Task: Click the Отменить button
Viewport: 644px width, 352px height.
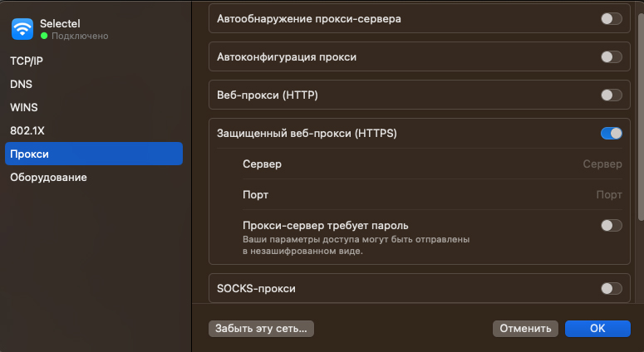Action: pos(525,329)
